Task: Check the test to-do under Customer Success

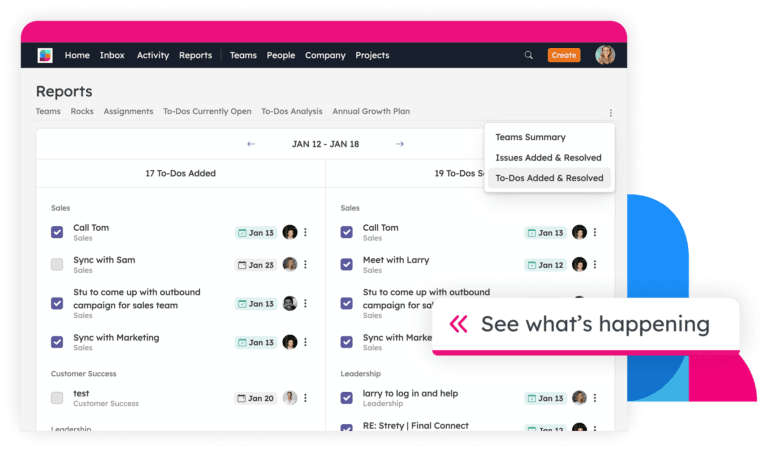Action: (x=57, y=398)
